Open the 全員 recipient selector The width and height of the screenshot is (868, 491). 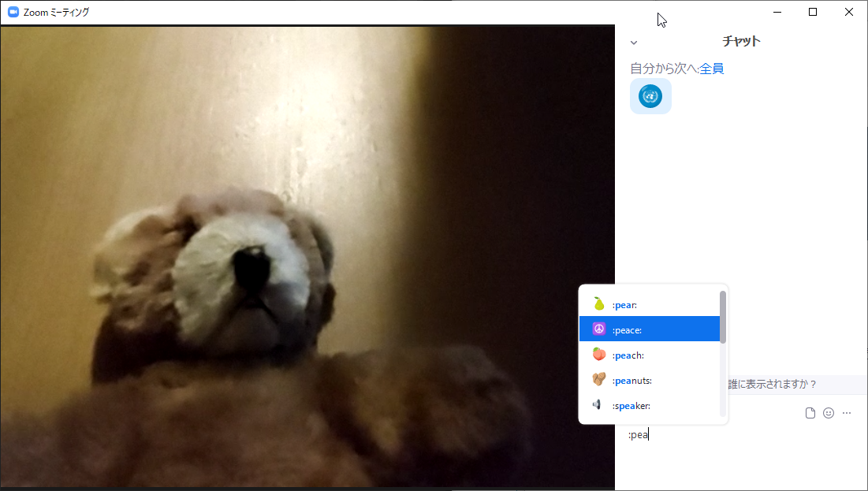712,69
